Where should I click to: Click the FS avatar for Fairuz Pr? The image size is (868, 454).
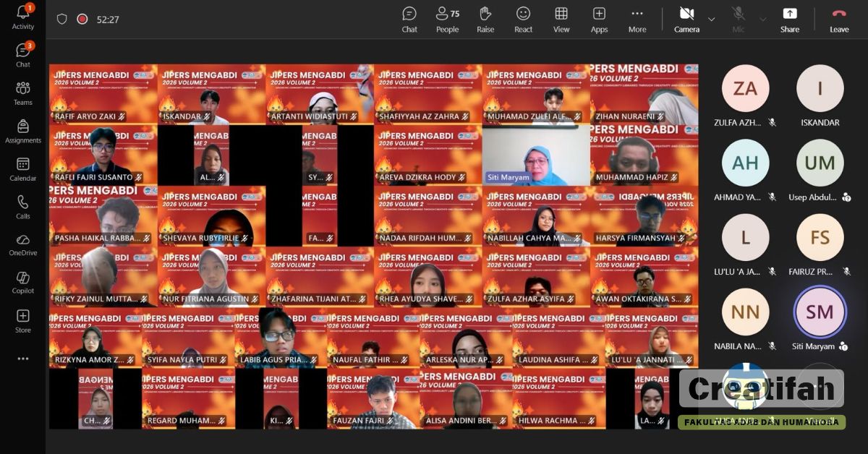tap(820, 237)
